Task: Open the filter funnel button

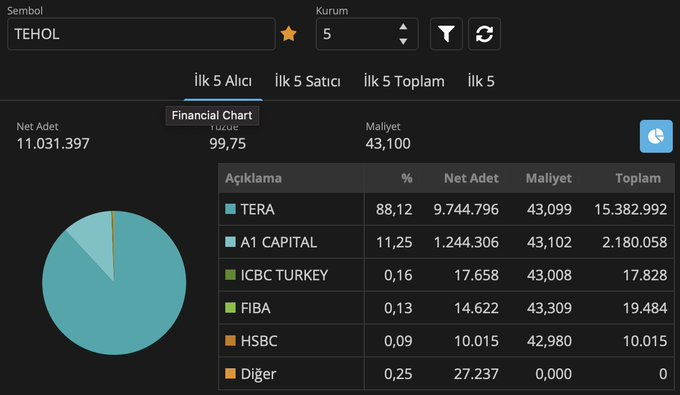Action: [446, 34]
